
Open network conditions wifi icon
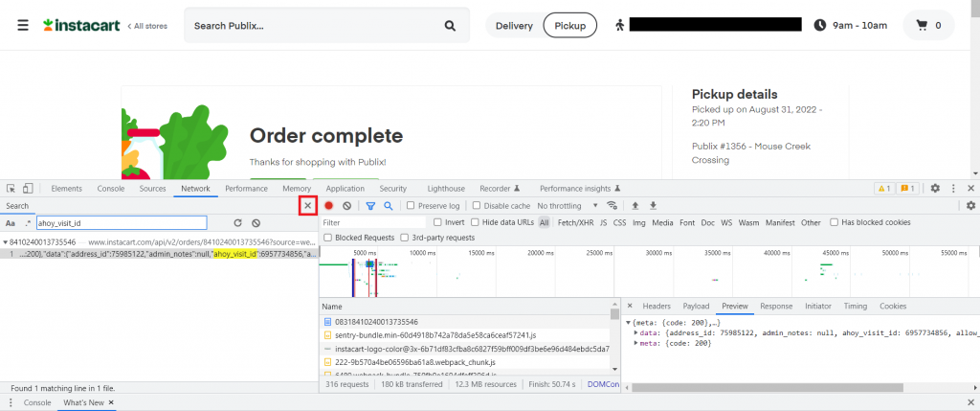tap(612, 205)
